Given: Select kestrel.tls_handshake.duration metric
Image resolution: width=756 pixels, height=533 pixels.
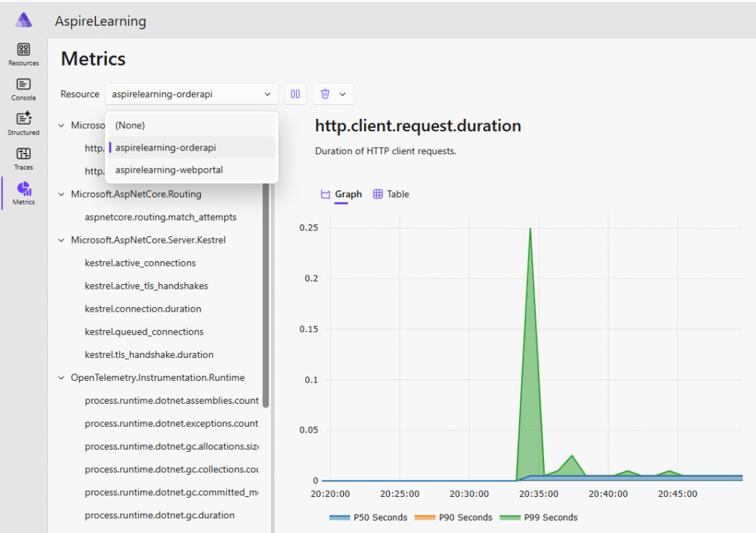Looking at the screenshot, I should click(x=149, y=354).
